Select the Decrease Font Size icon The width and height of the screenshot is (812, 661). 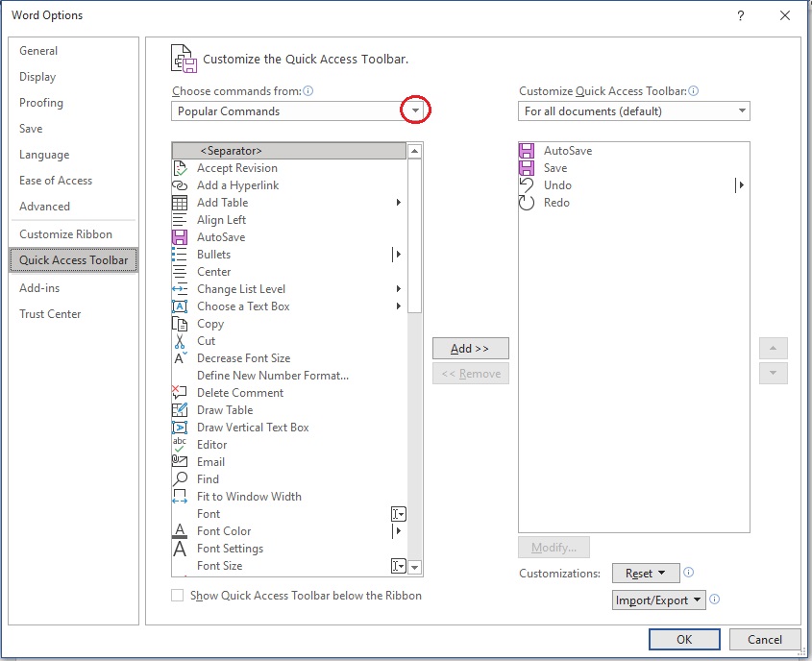[x=181, y=357]
